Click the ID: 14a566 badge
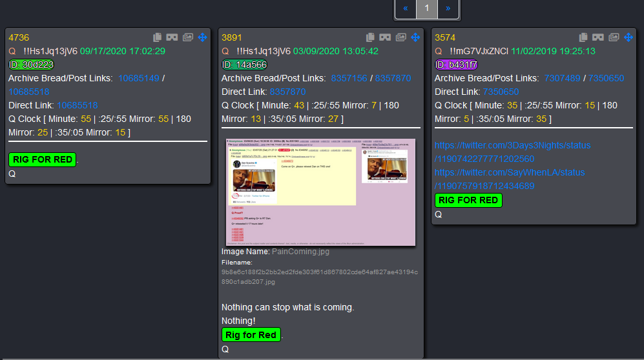Screen dimensions: 644x360 click(x=244, y=65)
